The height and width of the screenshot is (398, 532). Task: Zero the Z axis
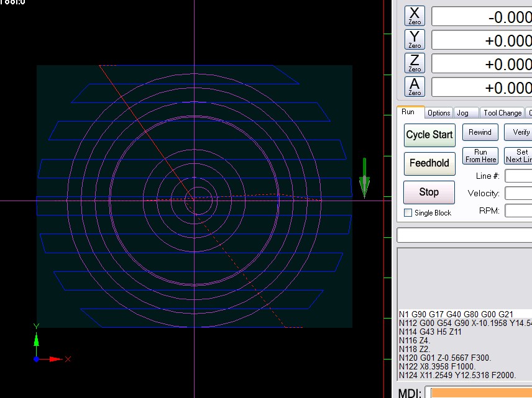coord(415,63)
